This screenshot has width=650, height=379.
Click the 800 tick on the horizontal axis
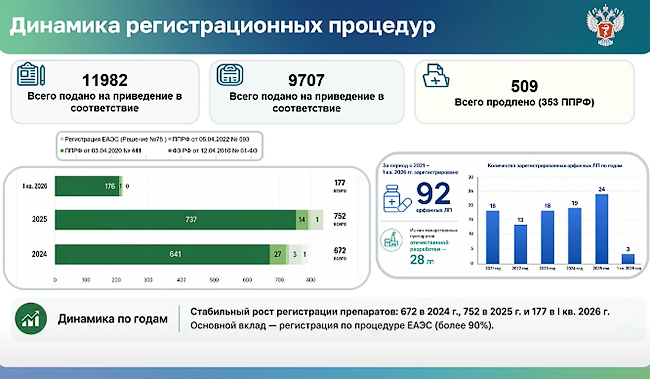(310, 280)
